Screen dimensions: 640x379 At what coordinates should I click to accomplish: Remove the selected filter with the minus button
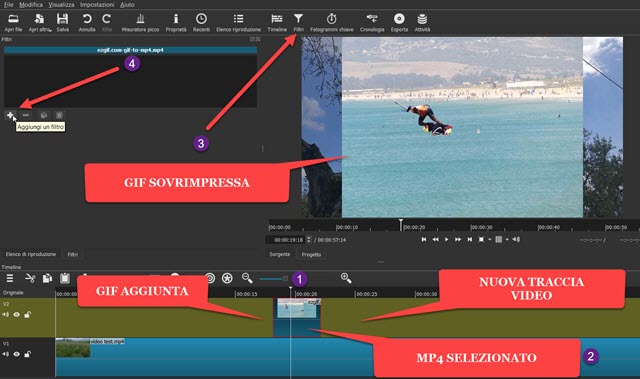[26, 115]
